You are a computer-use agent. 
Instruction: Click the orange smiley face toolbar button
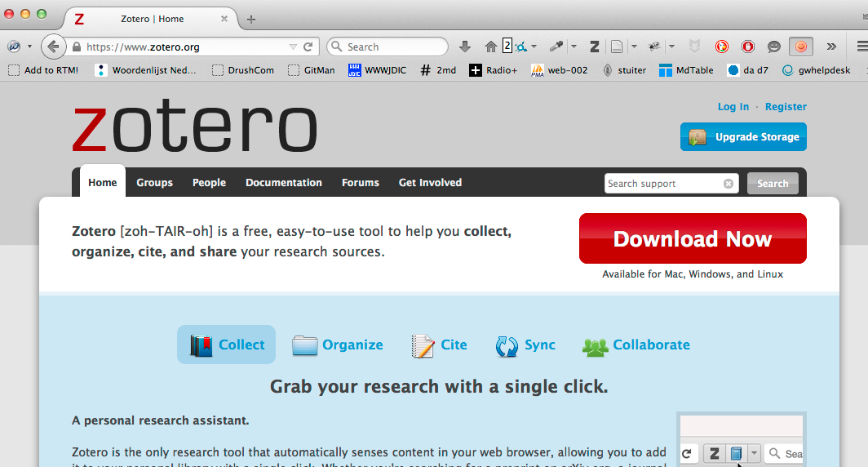801,47
